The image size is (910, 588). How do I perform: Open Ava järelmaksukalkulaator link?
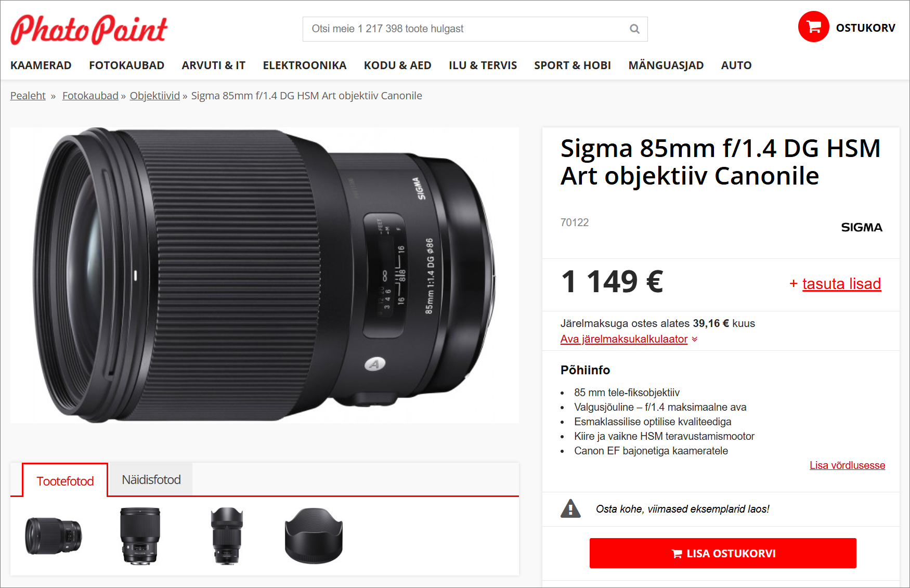click(624, 339)
